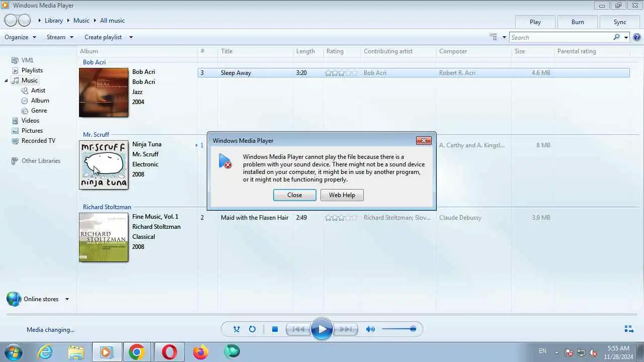
Task: Open Pictures in the navigation pane
Action: pyautogui.click(x=32, y=131)
